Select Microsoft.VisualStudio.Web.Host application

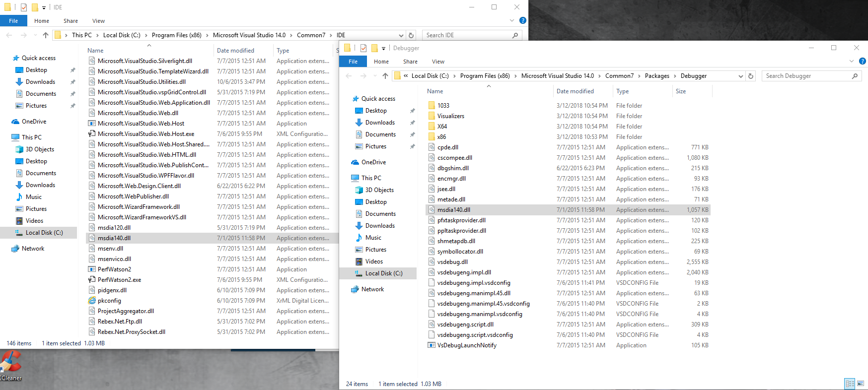(x=141, y=124)
